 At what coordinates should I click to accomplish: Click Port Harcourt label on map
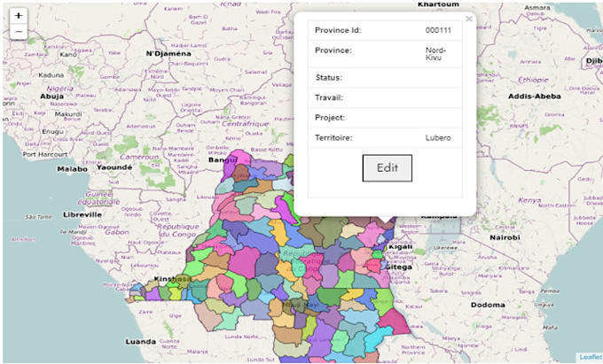coord(45,154)
